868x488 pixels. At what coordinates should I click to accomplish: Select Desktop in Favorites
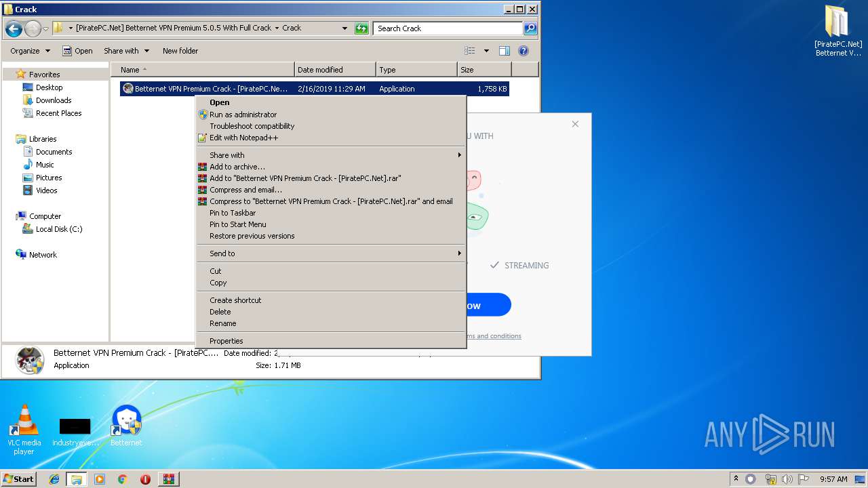pos(49,87)
